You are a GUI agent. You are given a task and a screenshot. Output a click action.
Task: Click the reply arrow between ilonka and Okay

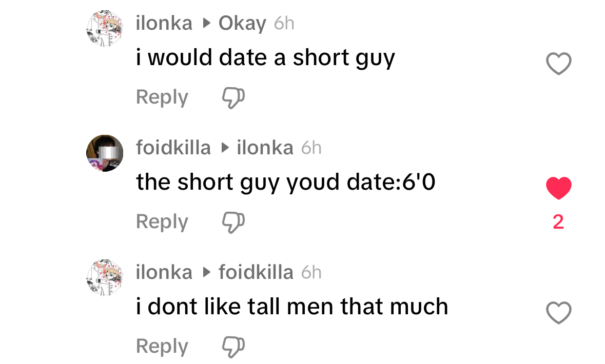click(x=206, y=24)
